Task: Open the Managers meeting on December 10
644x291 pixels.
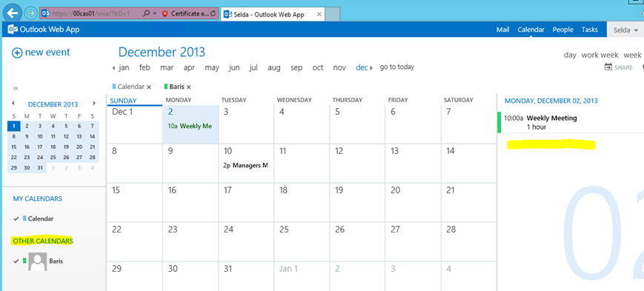Action: tap(245, 165)
